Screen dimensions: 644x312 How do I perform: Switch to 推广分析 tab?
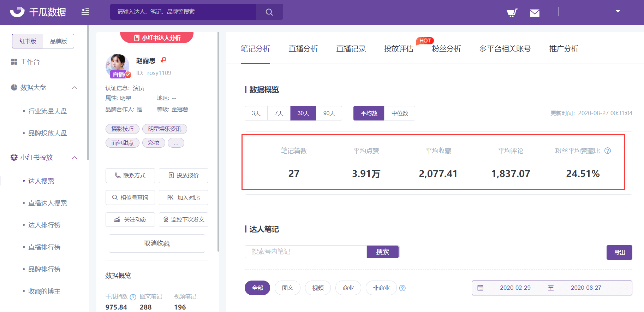(x=564, y=49)
